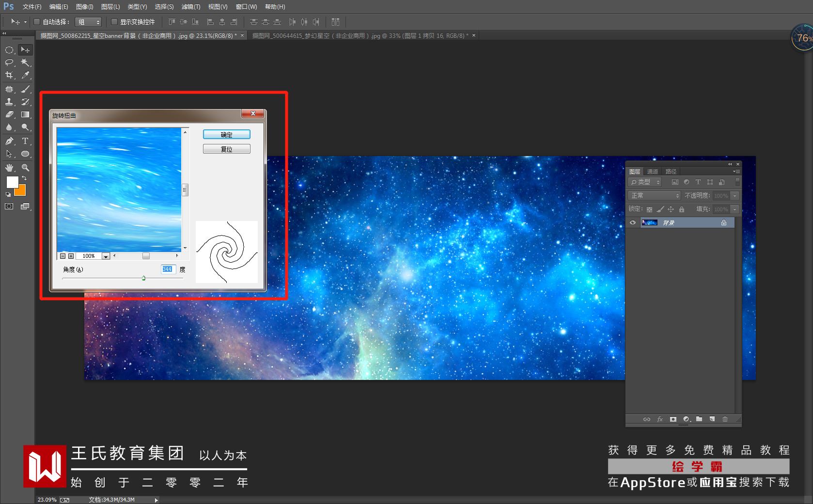Select the Clone Stamp tool

pyautogui.click(x=9, y=102)
